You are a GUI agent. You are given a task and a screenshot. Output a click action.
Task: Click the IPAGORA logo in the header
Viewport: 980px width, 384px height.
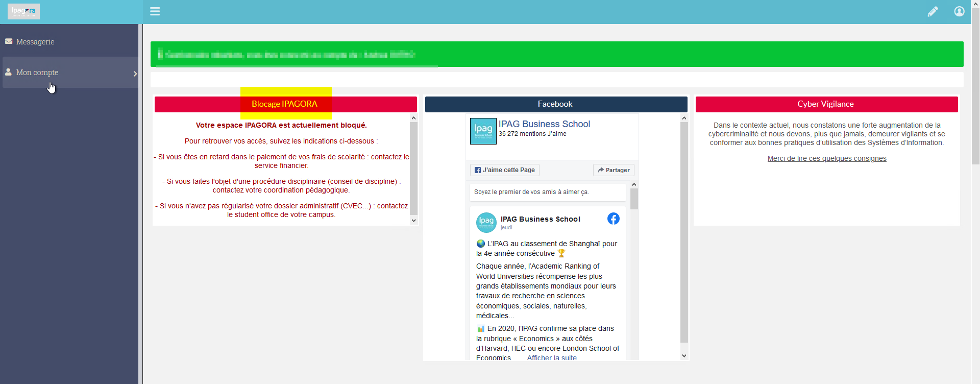[x=23, y=11]
